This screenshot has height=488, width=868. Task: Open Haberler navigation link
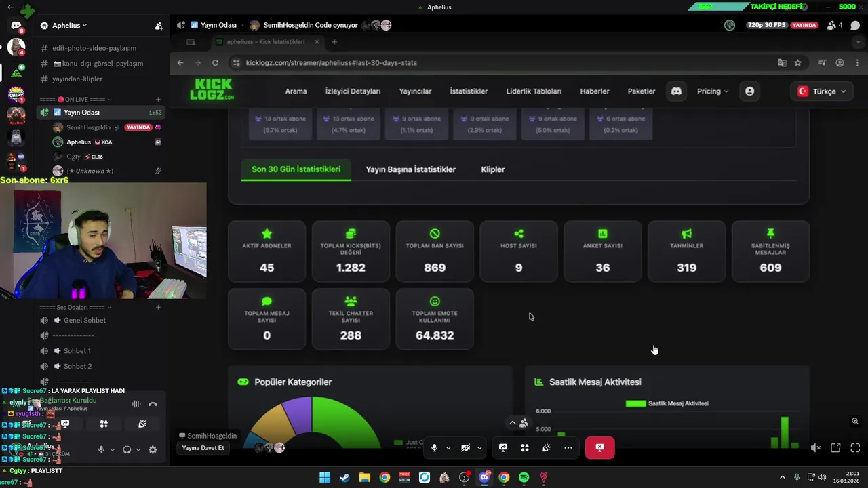tap(595, 91)
